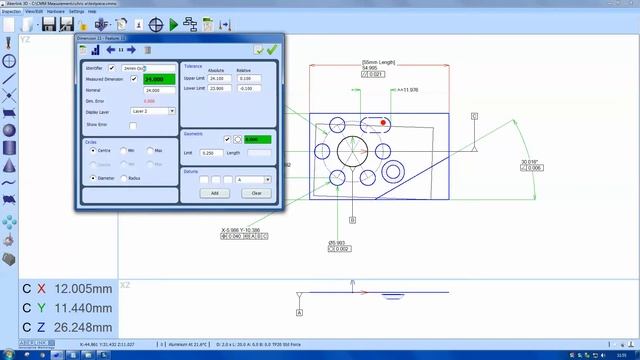Image resolution: width=640 pixels, height=360 pixels.
Task: Click the grey solid block icon in sidebar
Action: click(9, 259)
